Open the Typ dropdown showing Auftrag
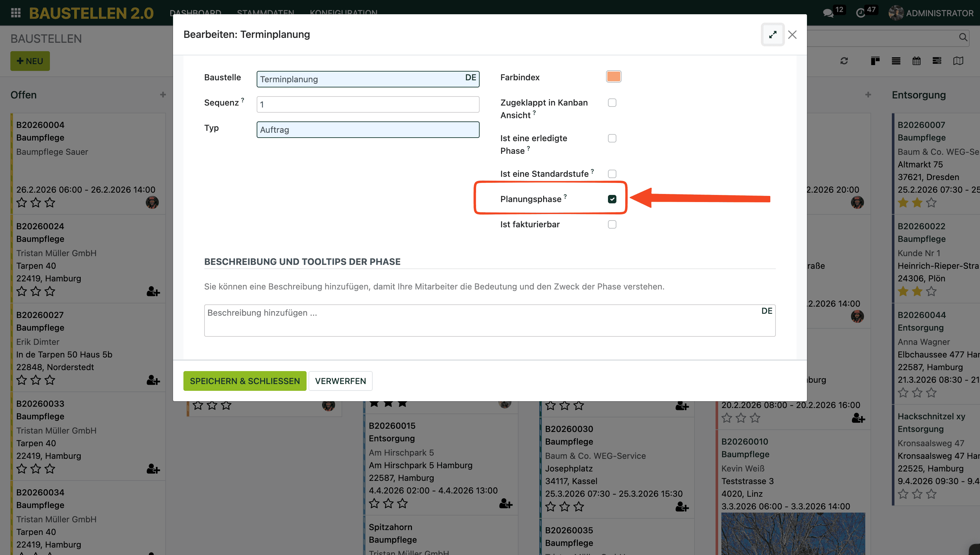This screenshot has width=980, height=555. [x=367, y=130]
